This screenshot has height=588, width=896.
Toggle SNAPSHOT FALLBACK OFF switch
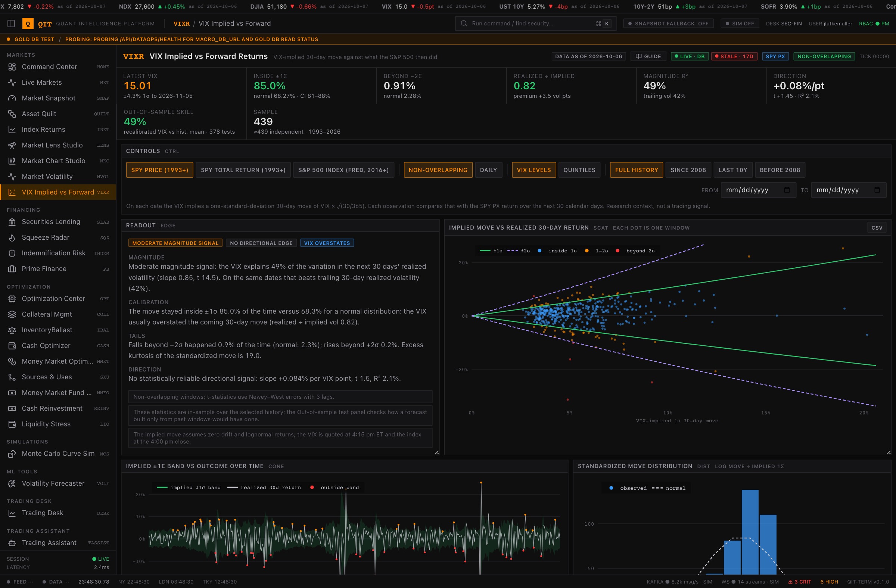[x=669, y=24]
